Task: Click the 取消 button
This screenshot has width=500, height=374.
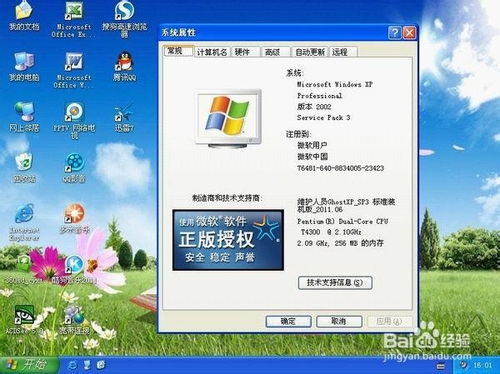Action: pos(339,321)
